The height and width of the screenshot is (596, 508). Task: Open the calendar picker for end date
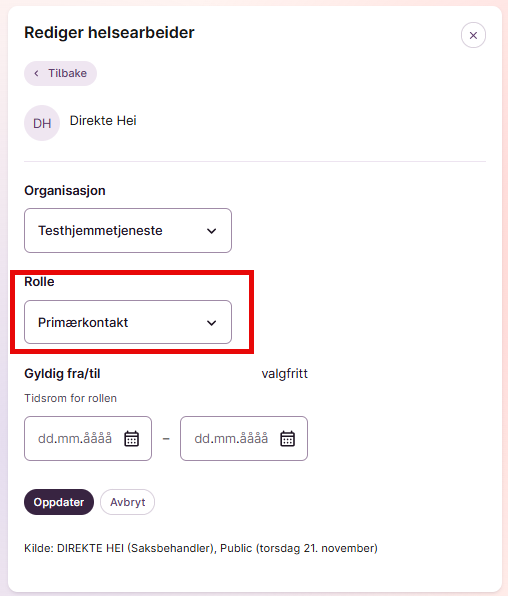287,439
